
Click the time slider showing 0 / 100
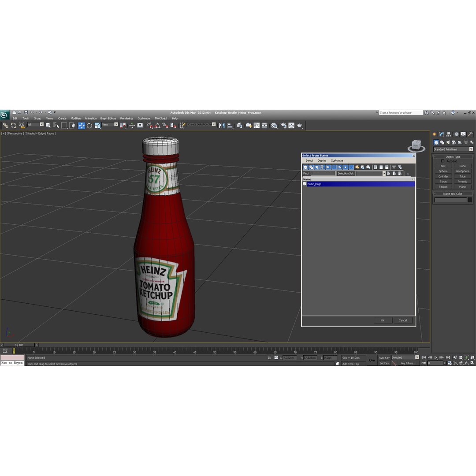(x=19, y=345)
